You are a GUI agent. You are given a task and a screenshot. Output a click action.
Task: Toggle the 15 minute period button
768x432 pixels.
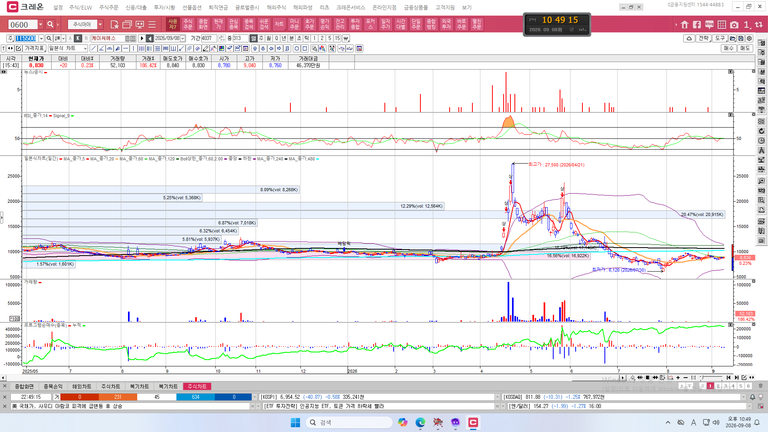tap(338, 38)
